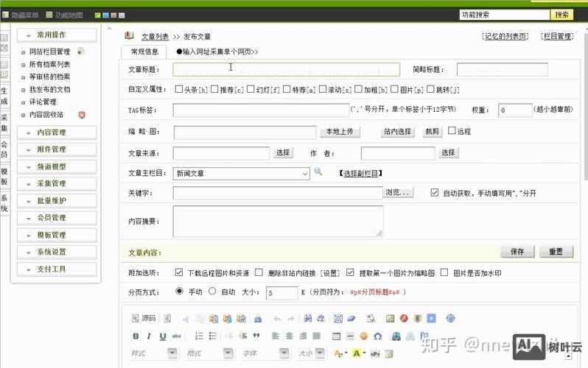Expand the 采集管理 sidebar section

[x=57, y=183]
